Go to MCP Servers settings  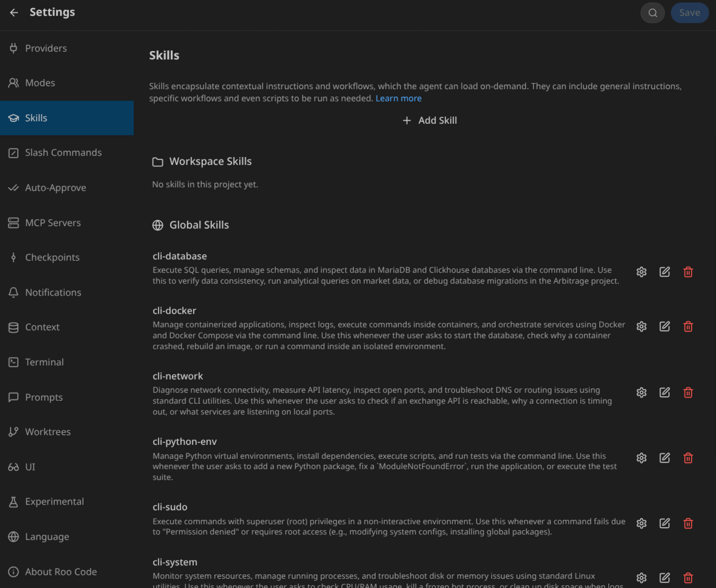pos(53,222)
